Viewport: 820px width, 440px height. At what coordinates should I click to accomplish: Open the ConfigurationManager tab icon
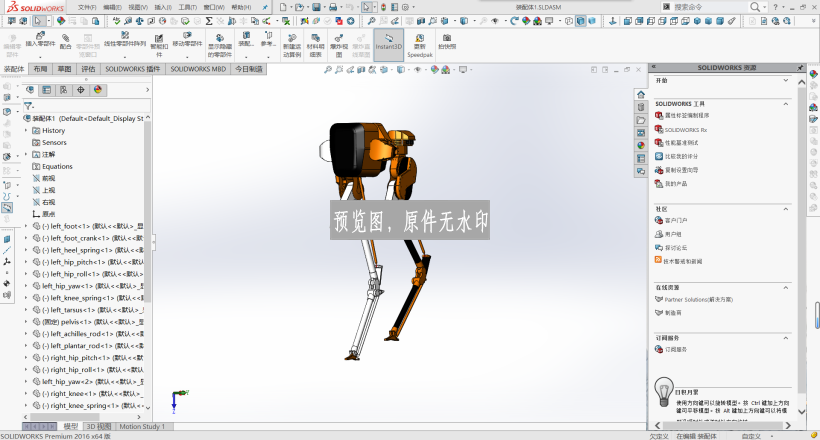click(x=63, y=90)
